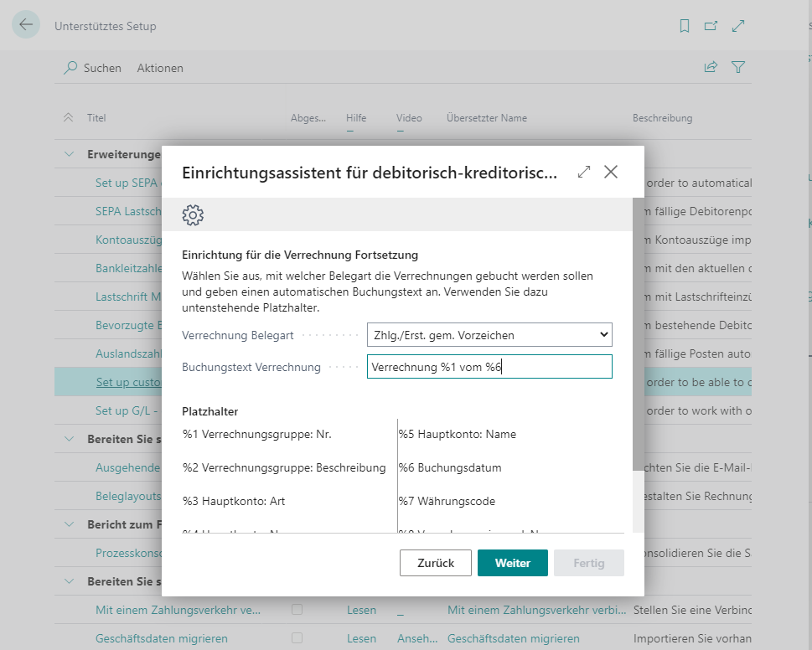Click placeholder '%3 Hauptkonto: Art'
This screenshot has height=650, width=812.
pyautogui.click(x=234, y=501)
